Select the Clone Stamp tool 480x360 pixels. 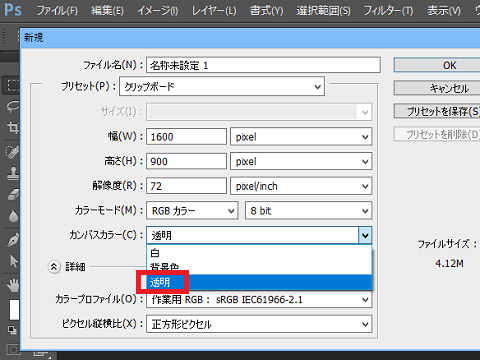click(x=13, y=173)
